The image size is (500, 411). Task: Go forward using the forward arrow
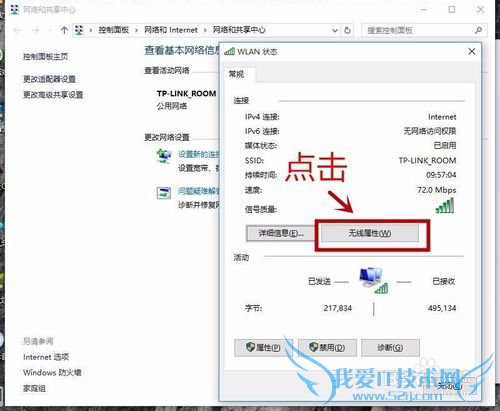pyautogui.click(x=36, y=30)
